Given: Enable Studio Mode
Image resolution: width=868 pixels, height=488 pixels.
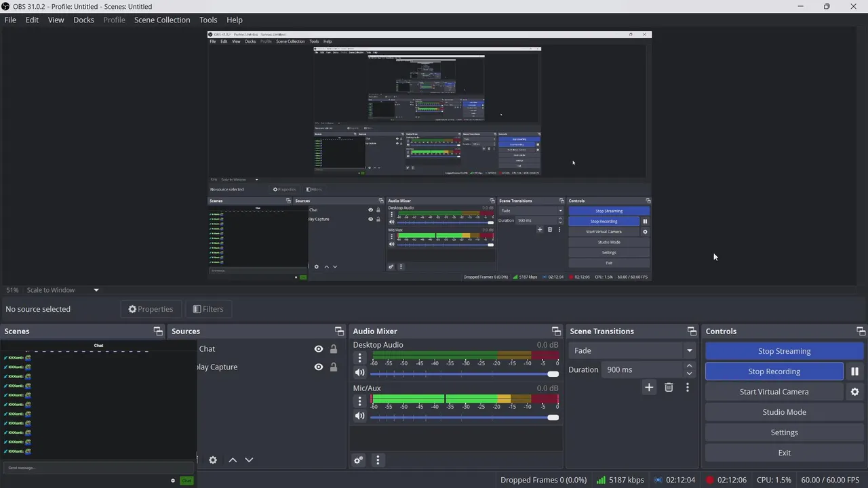Looking at the screenshot, I should tap(784, 412).
